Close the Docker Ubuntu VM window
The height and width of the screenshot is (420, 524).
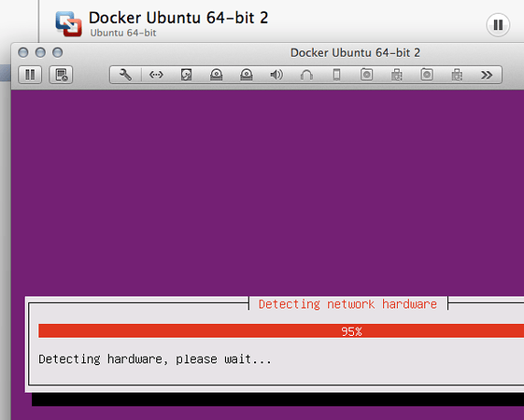(23, 52)
